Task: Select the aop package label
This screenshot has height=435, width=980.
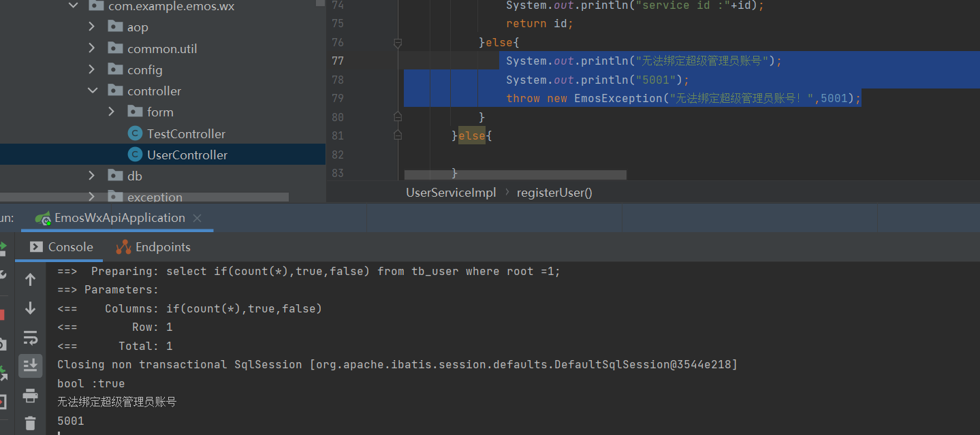Action: pos(138,27)
